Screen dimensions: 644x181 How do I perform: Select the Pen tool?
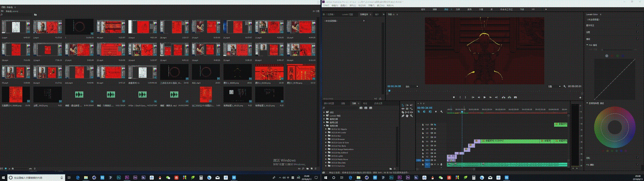[403, 116]
